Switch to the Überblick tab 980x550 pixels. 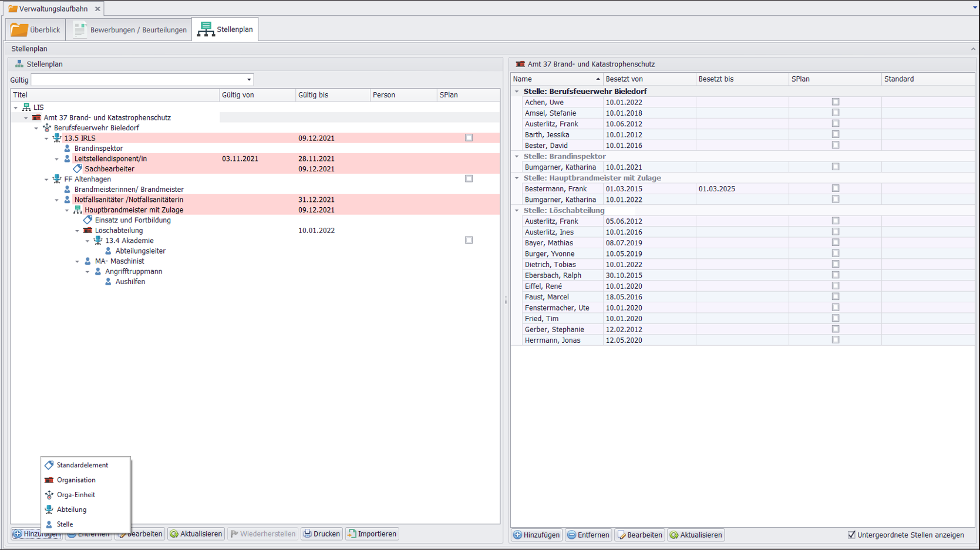36,29
